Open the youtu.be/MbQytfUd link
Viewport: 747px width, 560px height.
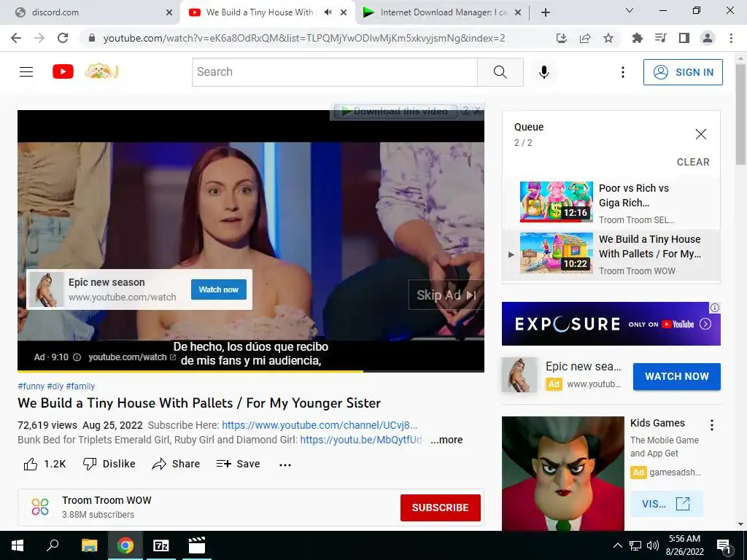click(360, 440)
